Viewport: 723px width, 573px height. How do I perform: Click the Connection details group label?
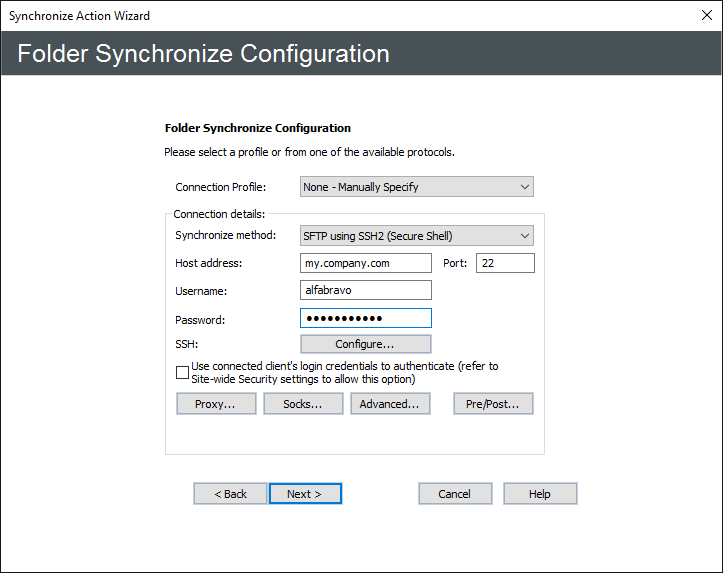point(219,214)
